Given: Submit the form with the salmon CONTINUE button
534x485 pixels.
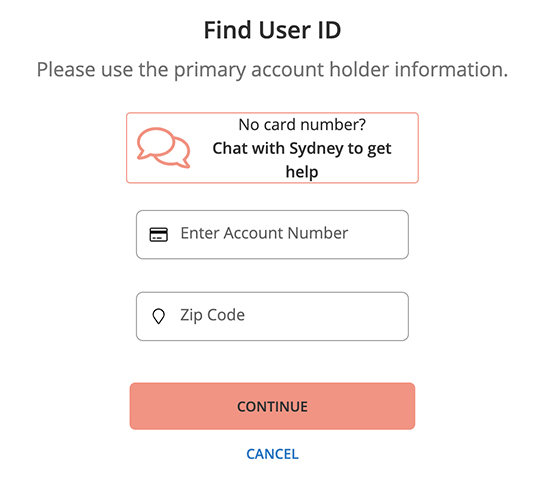Looking at the screenshot, I should click(x=272, y=406).
